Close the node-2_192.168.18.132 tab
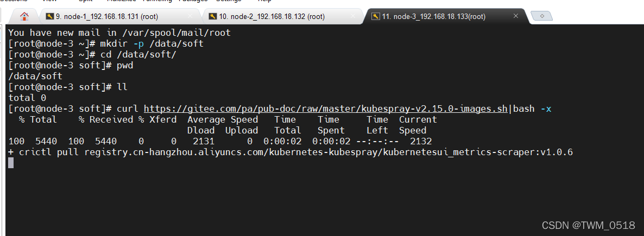Image resolution: width=644 pixels, height=236 pixels. [353, 16]
